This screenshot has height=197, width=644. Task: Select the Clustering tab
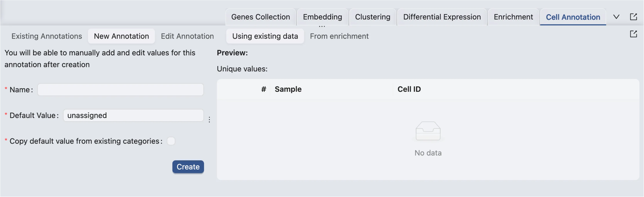pyautogui.click(x=373, y=17)
